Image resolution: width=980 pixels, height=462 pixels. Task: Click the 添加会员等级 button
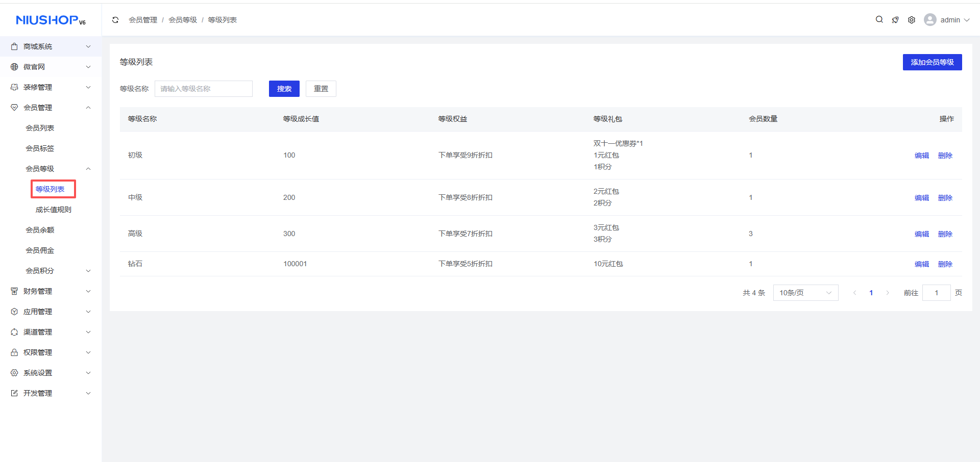pos(932,62)
